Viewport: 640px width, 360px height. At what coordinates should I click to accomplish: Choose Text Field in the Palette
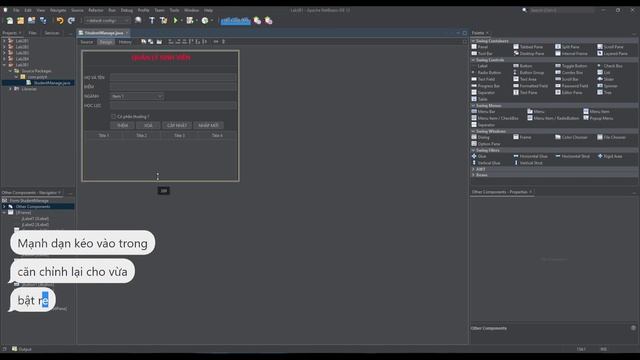point(483,79)
